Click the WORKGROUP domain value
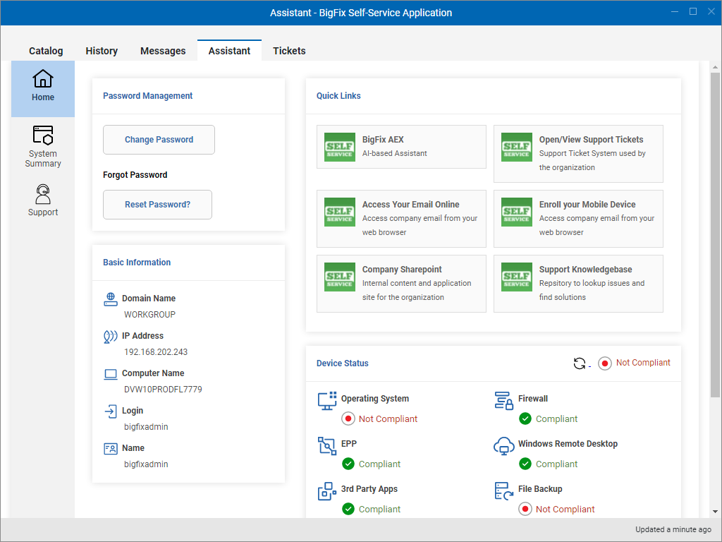Screen dimensions: 722x542 [x=150, y=315]
